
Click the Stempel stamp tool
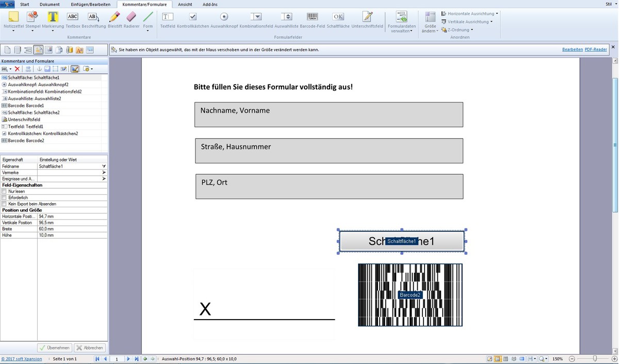click(32, 19)
